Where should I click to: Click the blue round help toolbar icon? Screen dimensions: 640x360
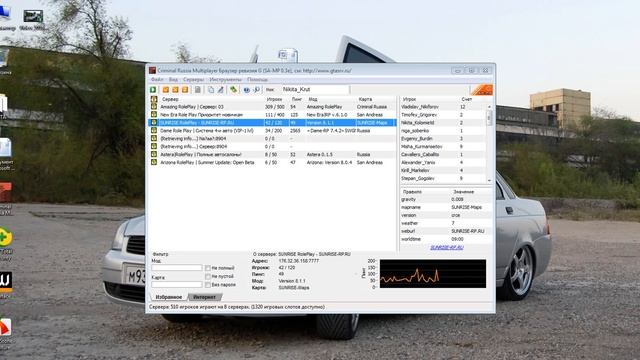[247, 90]
